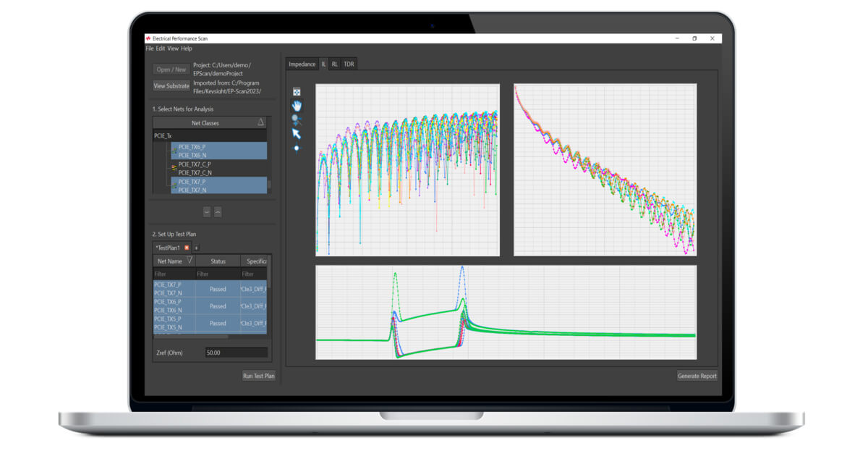Click the Generate Report button
Image resolution: width=868 pixels, height=454 pixels.
(x=697, y=376)
